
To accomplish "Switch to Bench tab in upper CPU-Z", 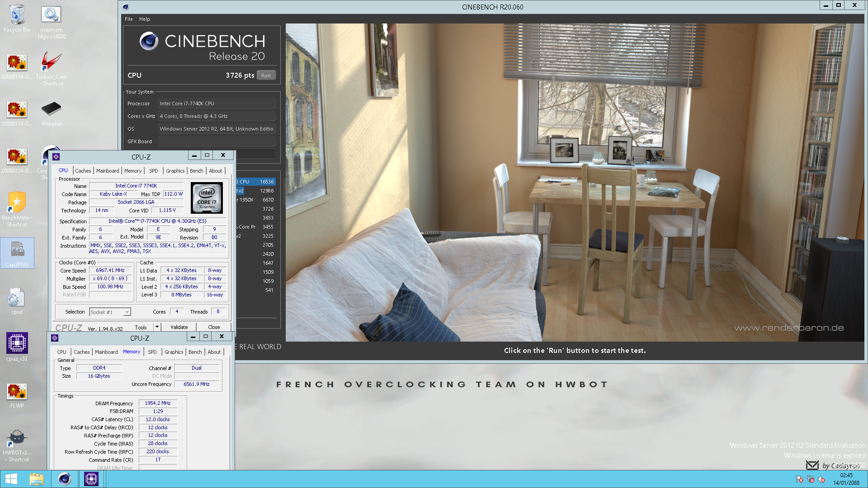I will tap(196, 171).
